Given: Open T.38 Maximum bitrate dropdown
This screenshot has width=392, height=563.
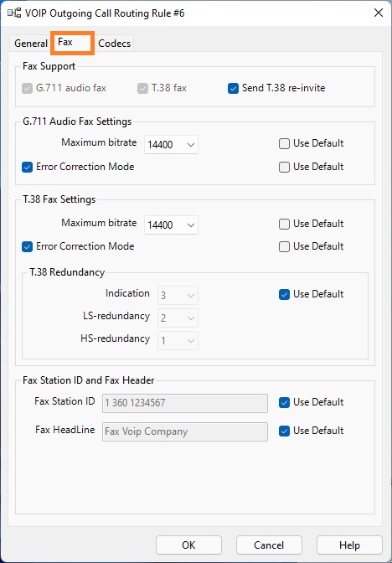Looking at the screenshot, I should coord(171,225).
